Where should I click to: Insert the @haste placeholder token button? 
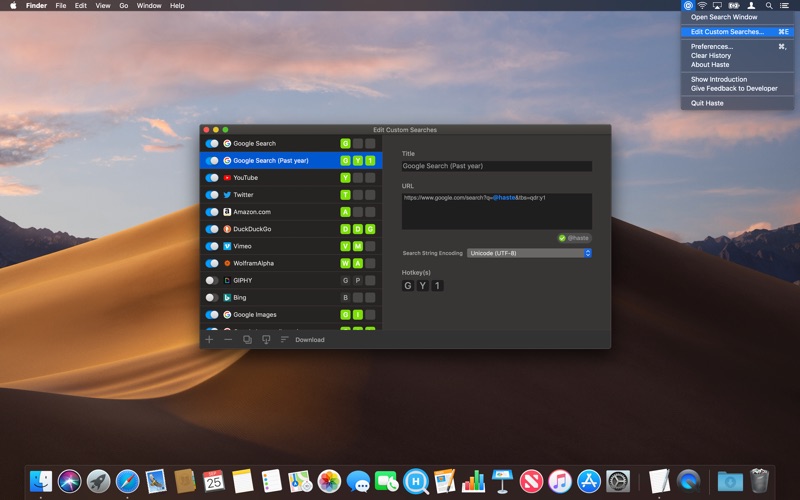[x=574, y=238]
